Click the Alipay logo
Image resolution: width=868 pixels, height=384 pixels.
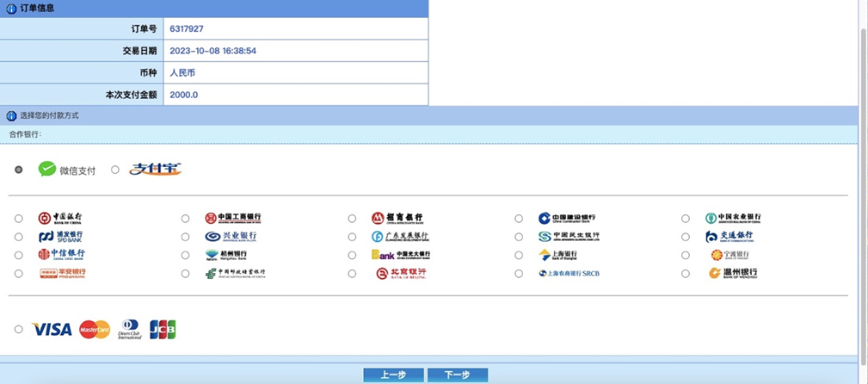click(156, 170)
